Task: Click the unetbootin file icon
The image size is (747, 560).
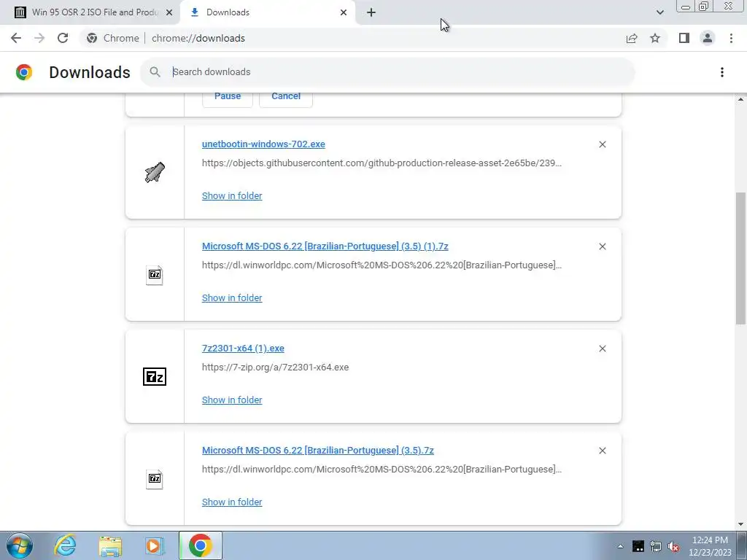Action: 155,172
